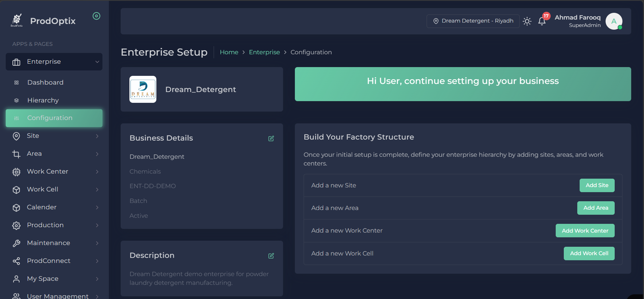Image resolution: width=644 pixels, height=299 pixels.
Task: Click the Active status text
Action: (139, 216)
